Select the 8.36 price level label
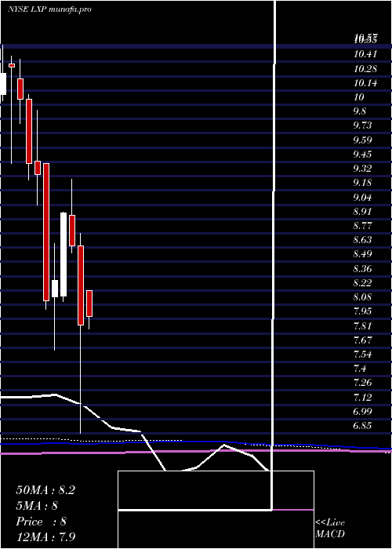Image resolution: width=392 pixels, height=549 pixels. 362,269
